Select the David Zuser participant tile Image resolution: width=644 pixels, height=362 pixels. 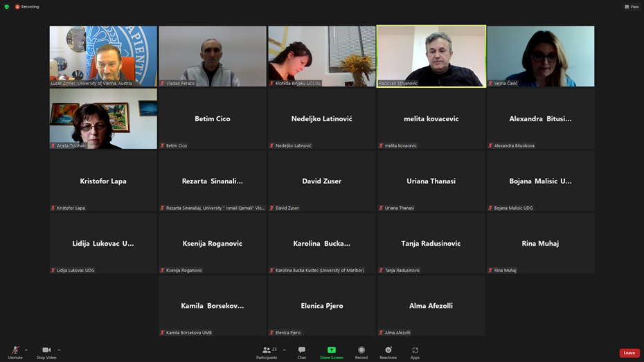click(x=321, y=181)
